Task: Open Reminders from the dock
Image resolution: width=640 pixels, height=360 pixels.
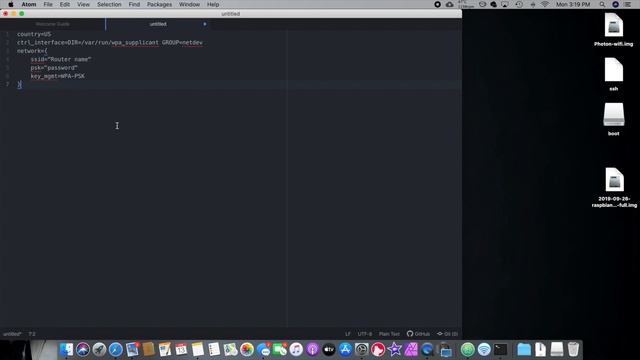Action: point(214,350)
